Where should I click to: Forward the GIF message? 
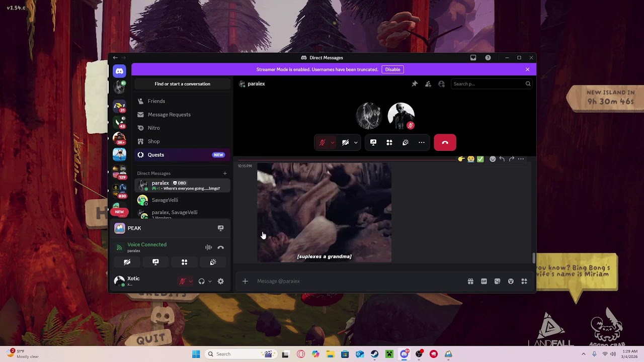512,159
